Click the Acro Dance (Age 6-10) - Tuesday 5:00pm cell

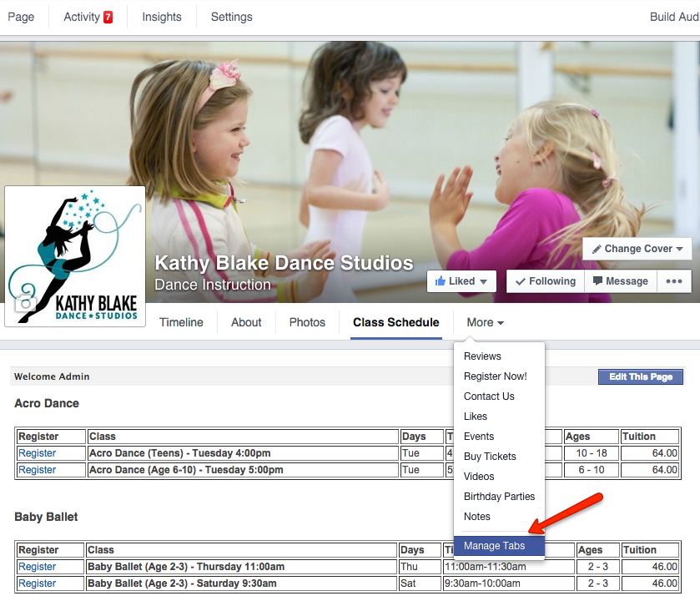tap(243, 470)
